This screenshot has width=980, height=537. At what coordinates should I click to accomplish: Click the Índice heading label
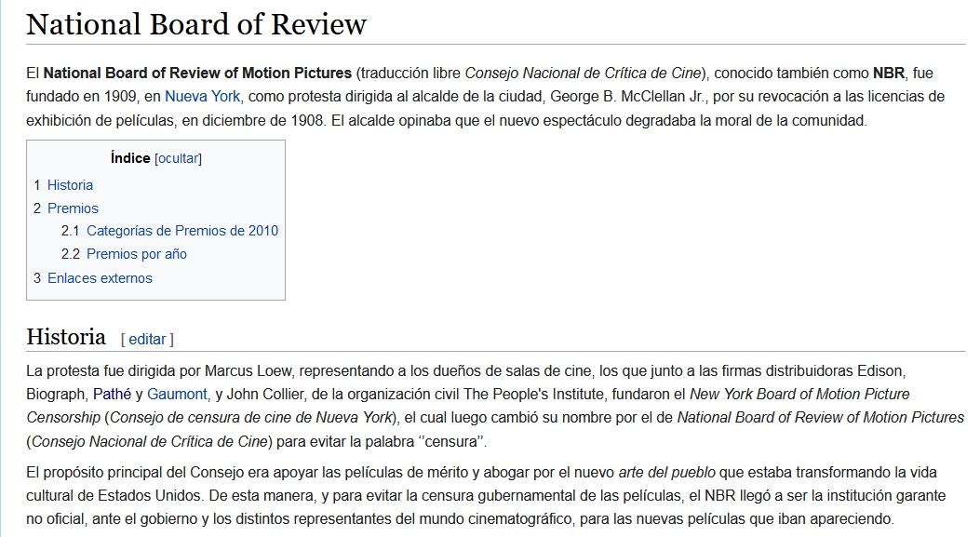pyautogui.click(x=130, y=158)
